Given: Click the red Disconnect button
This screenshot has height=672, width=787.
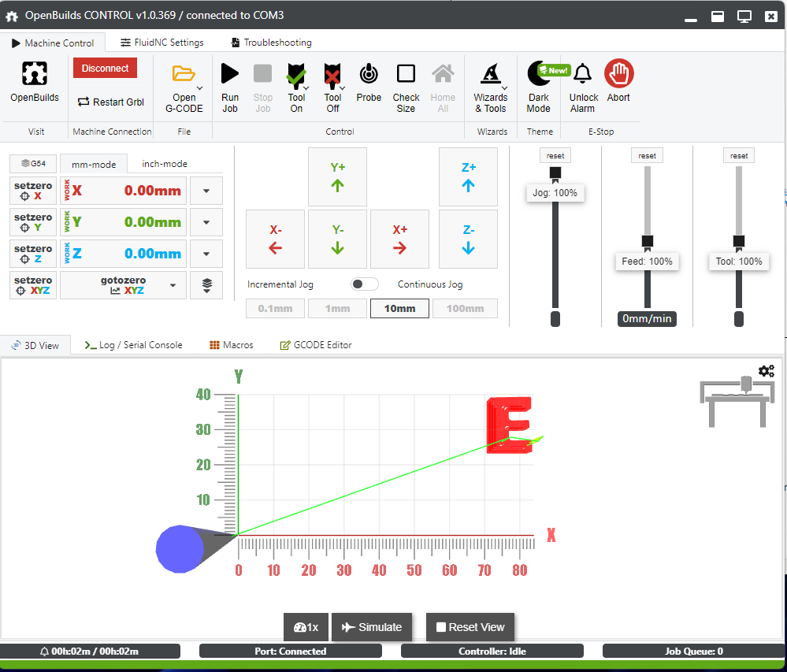Looking at the screenshot, I should 105,69.
